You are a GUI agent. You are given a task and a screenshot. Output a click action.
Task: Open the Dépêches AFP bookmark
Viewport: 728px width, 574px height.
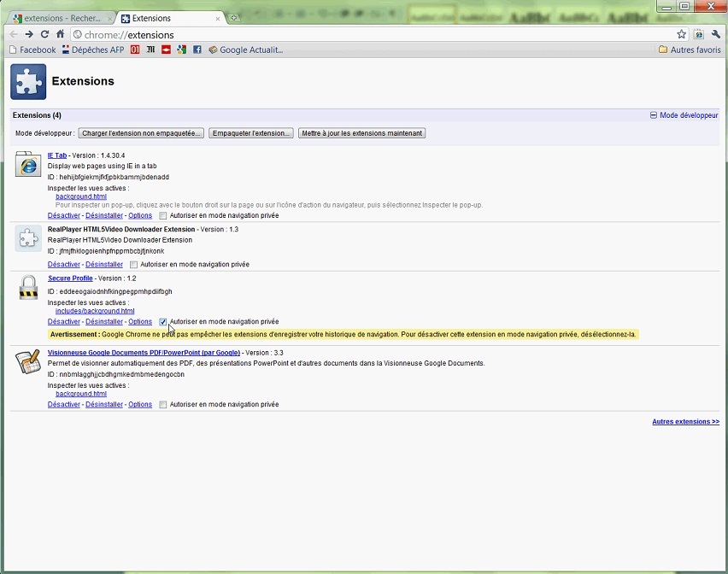(x=93, y=50)
